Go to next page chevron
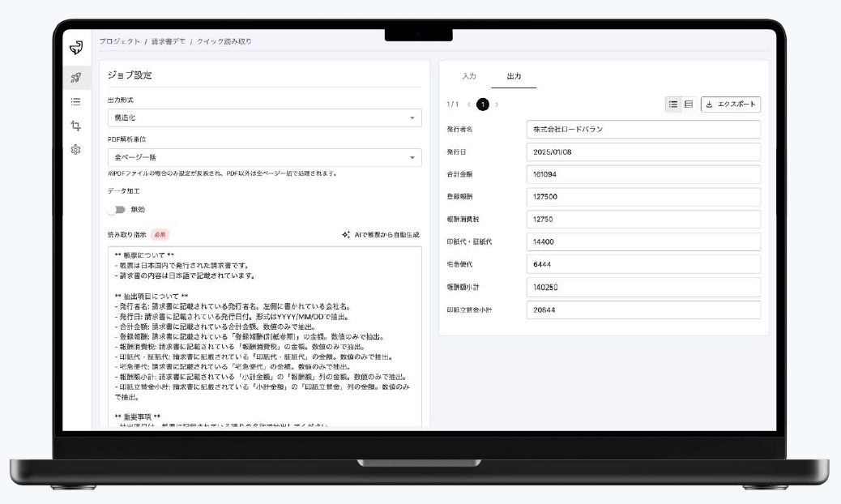The width and height of the screenshot is (841, 504). [497, 105]
